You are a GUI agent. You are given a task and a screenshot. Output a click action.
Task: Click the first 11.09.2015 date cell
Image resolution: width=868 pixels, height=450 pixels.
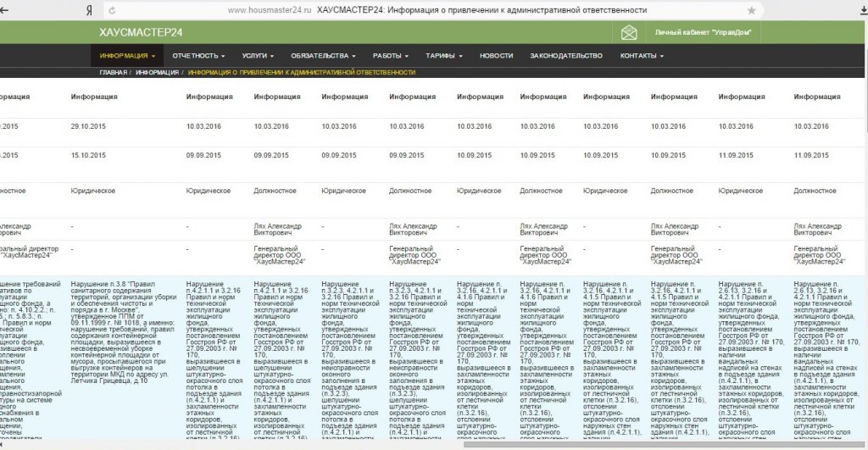pyautogui.click(x=736, y=156)
